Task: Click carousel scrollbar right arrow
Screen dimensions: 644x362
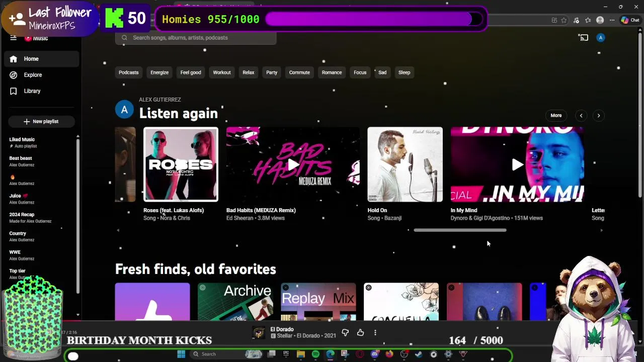Action: tap(601, 230)
